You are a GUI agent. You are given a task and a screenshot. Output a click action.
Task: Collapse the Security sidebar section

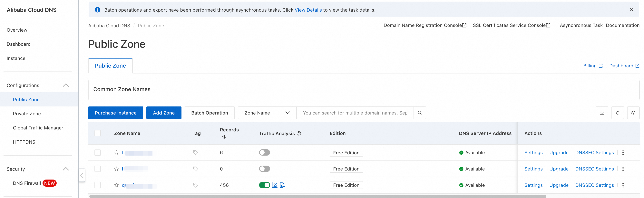coord(66,169)
